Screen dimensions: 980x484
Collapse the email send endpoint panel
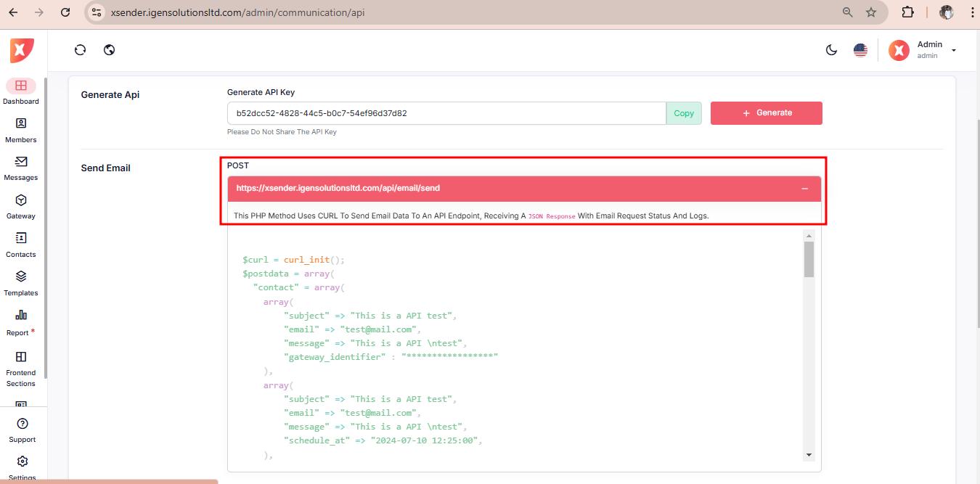(804, 189)
